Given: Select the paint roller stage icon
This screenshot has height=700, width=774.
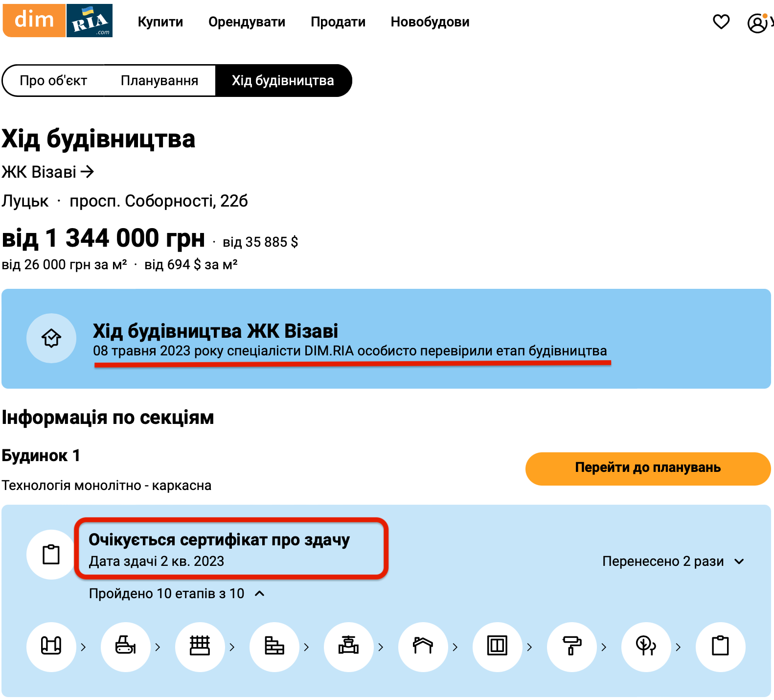Looking at the screenshot, I should [571, 647].
